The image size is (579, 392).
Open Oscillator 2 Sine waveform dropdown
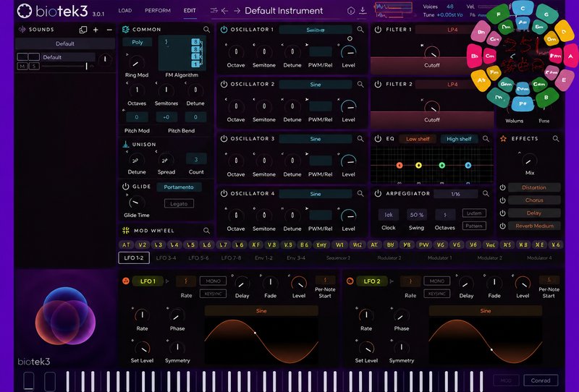pyautogui.click(x=316, y=85)
